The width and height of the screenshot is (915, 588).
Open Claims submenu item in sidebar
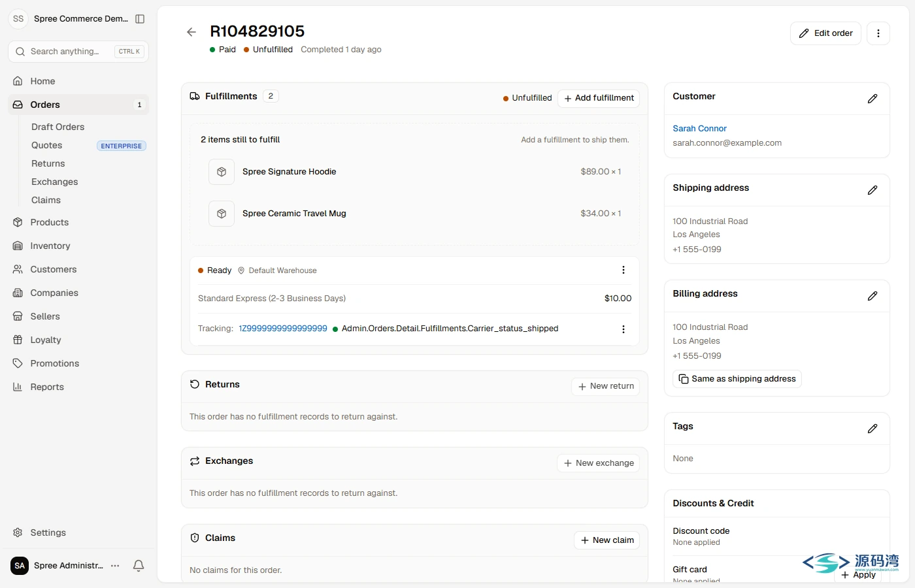[x=46, y=200]
